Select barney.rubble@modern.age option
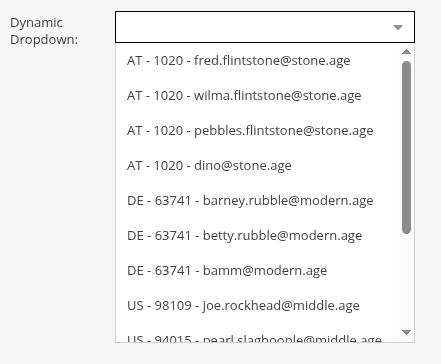Screen dimensions: 441x364 pyautogui.click(x=257, y=201)
